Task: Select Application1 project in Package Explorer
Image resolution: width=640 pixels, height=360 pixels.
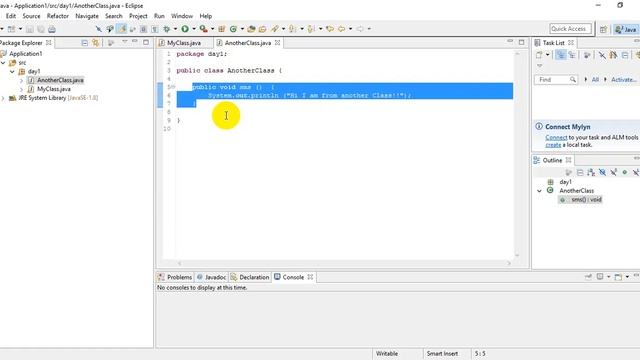Action: (25, 54)
